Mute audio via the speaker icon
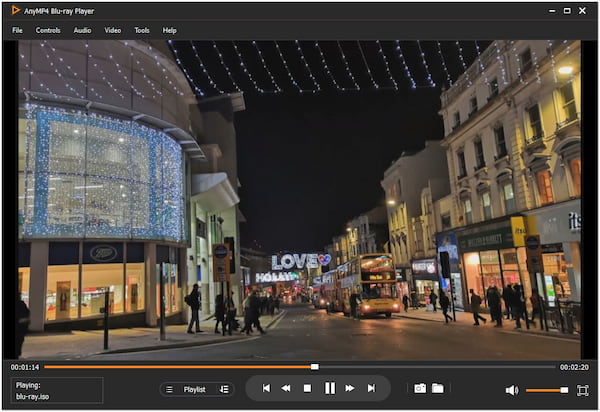Image resolution: width=600 pixels, height=412 pixels. click(x=511, y=390)
